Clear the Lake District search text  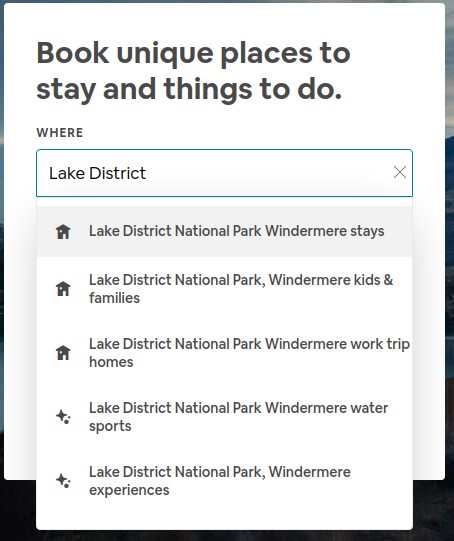[x=399, y=172]
